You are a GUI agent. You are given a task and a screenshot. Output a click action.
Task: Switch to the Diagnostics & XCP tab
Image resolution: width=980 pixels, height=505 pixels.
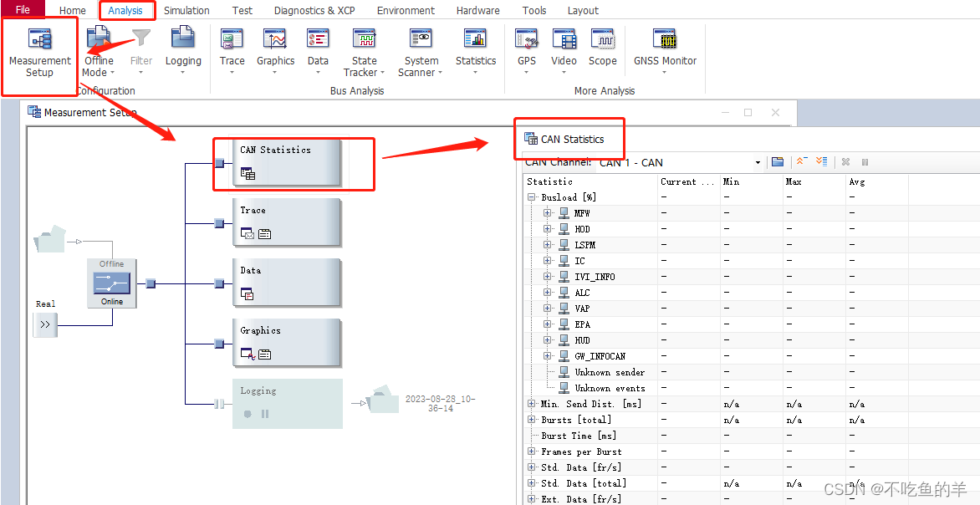pyautogui.click(x=314, y=10)
